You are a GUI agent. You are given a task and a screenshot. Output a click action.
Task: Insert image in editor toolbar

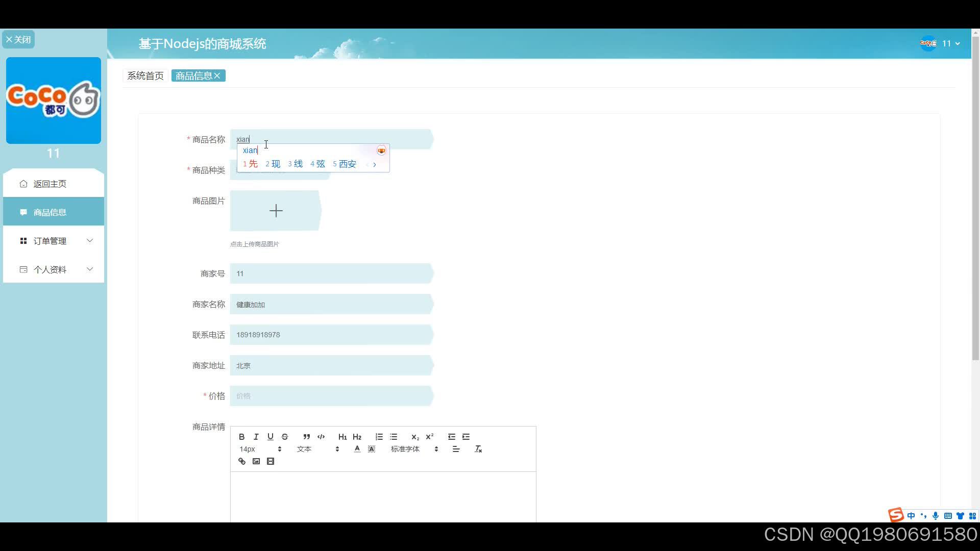[x=256, y=461]
